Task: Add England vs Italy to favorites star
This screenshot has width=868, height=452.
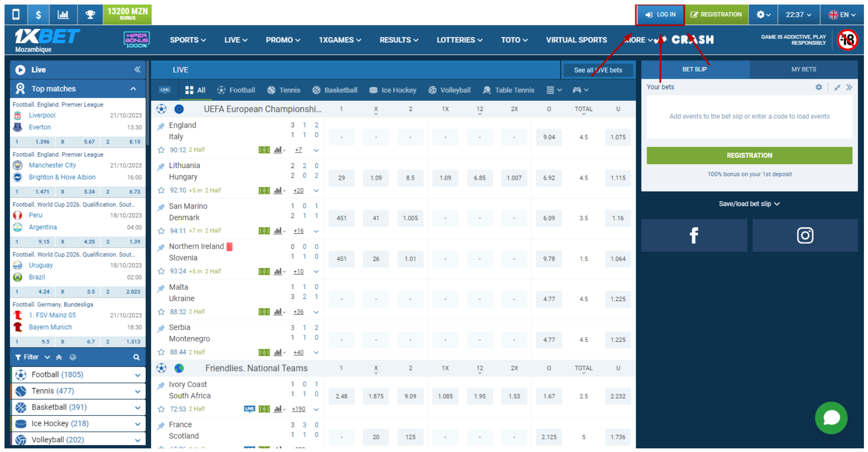Action: click(161, 150)
